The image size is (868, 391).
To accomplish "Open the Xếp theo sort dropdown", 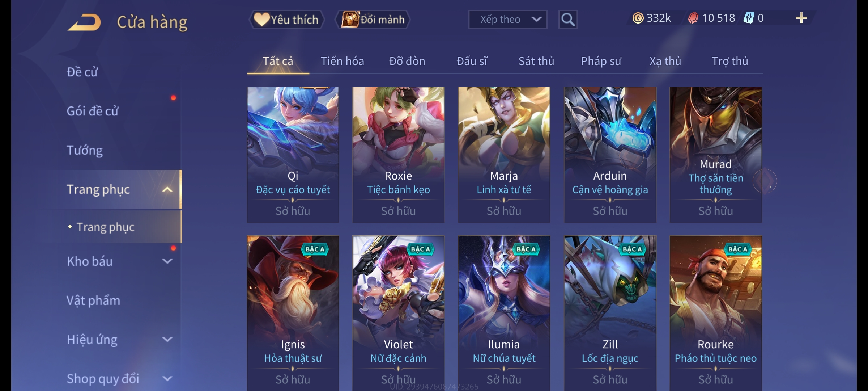I will click(507, 20).
